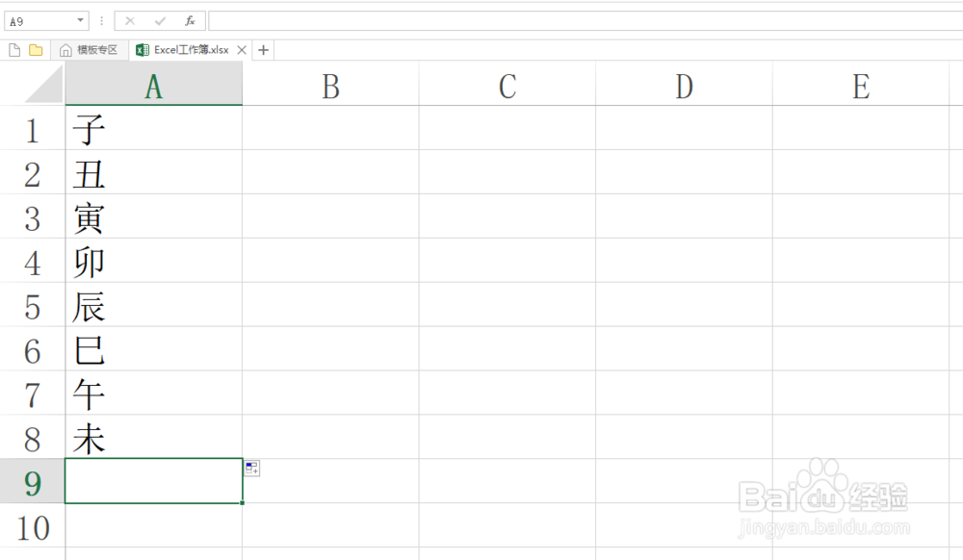Click the new blank document icon

(14, 50)
